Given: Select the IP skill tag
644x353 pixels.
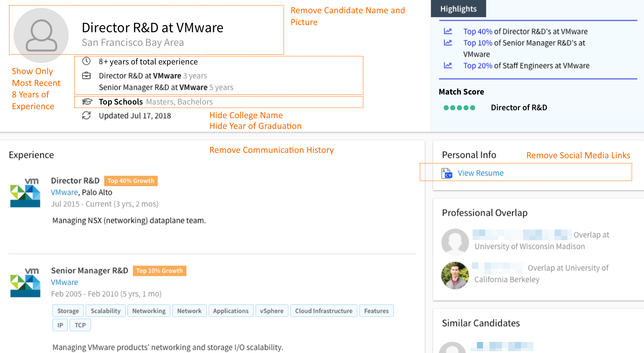Looking at the screenshot, I should pos(60,325).
